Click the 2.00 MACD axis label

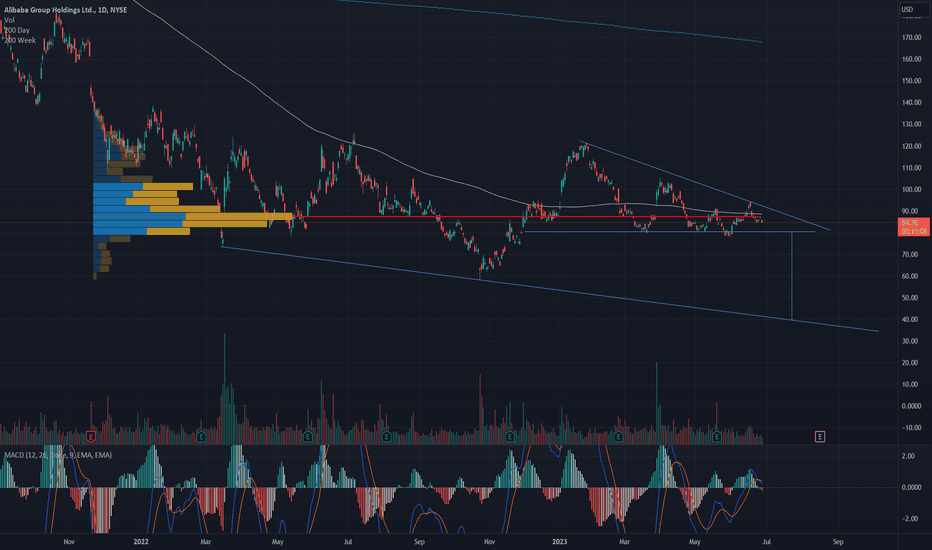(908, 456)
